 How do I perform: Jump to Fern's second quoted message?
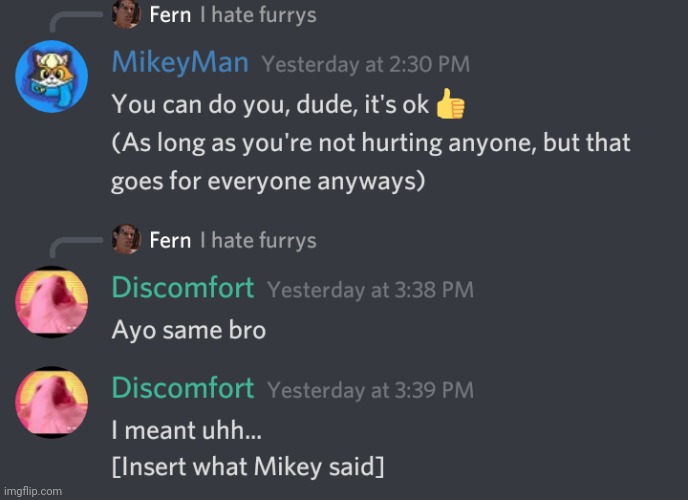[258, 240]
